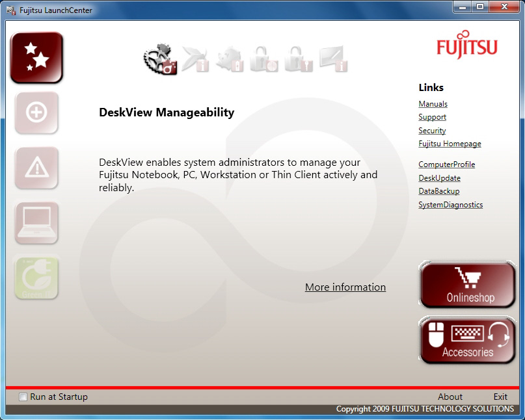Open the Green IT plug icon
The width and height of the screenshot is (525, 420).
click(36, 278)
